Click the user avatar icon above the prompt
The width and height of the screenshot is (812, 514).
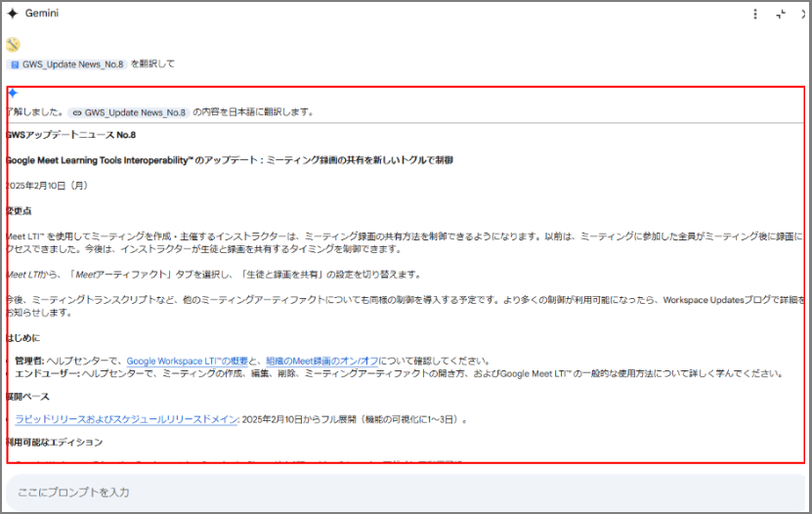(13, 45)
